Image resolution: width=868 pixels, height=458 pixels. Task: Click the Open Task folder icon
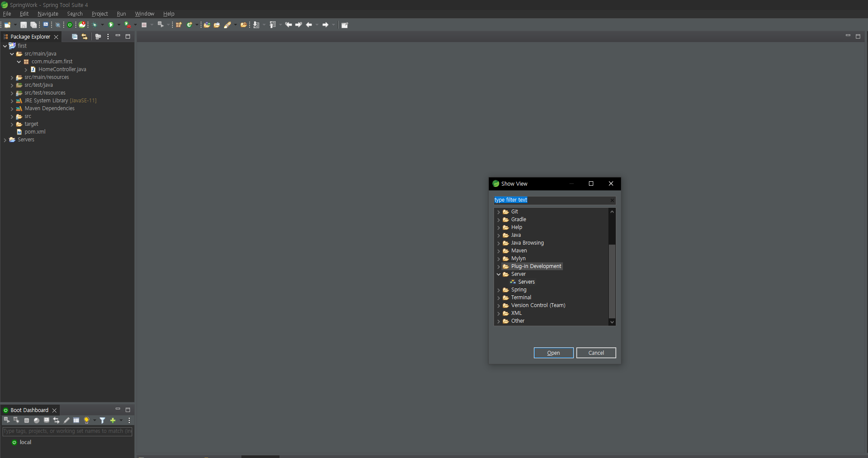point(217,25)
